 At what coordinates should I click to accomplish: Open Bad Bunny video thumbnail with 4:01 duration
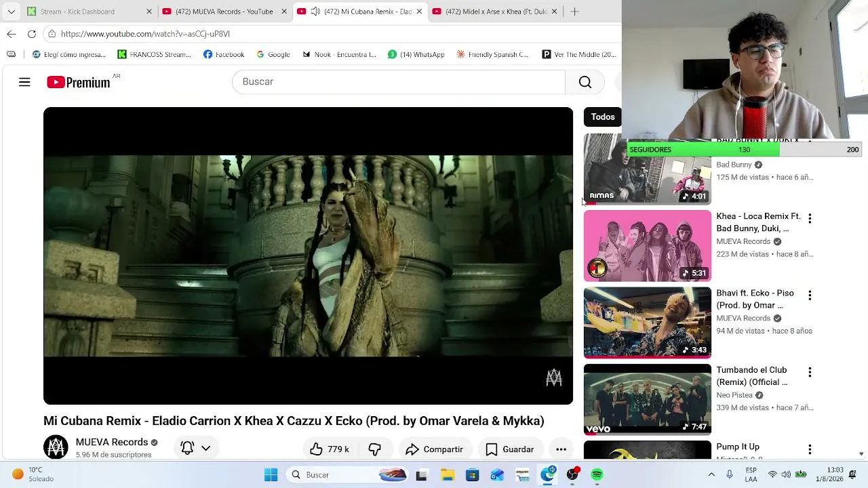[647, 169]
